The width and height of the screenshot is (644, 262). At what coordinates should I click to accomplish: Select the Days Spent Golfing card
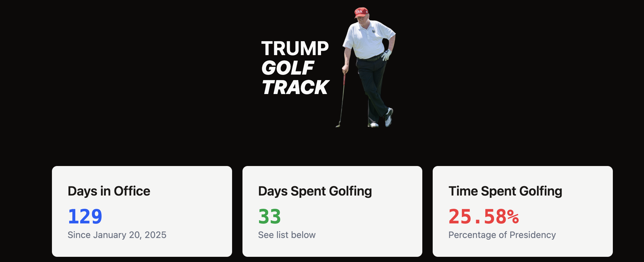point(332,211)
